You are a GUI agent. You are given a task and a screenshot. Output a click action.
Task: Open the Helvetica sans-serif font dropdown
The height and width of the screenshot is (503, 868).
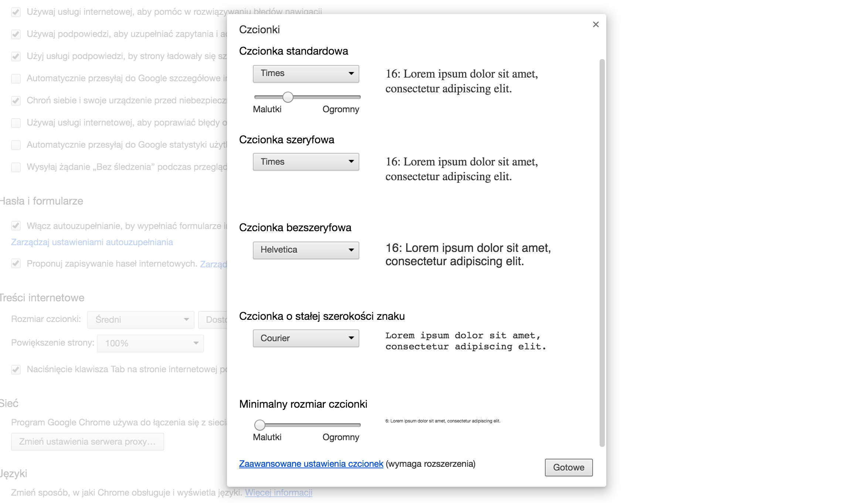pyautogui.click(x=306, y=250)
